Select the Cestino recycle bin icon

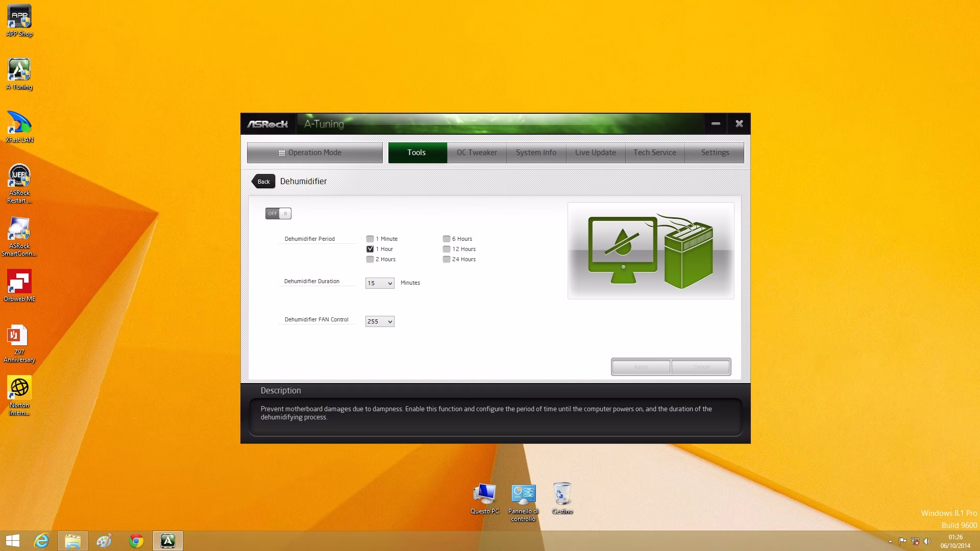(x=562, y=499)
